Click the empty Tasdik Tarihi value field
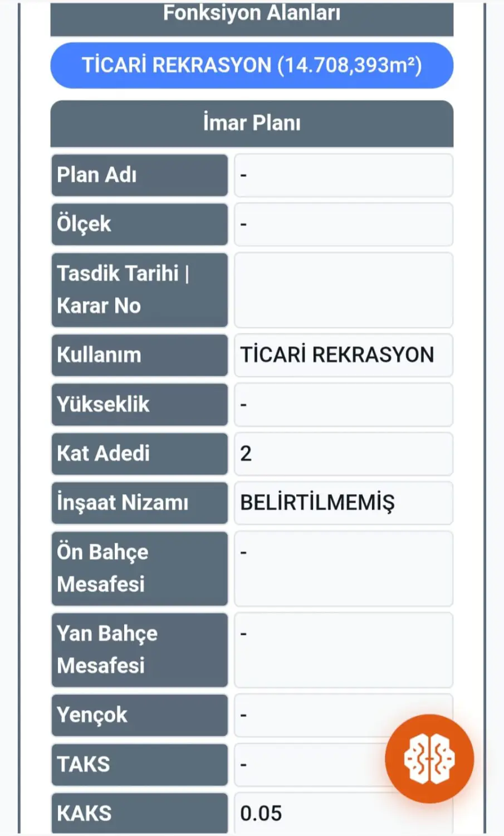 pyautogui.click(x=344, y=290)
